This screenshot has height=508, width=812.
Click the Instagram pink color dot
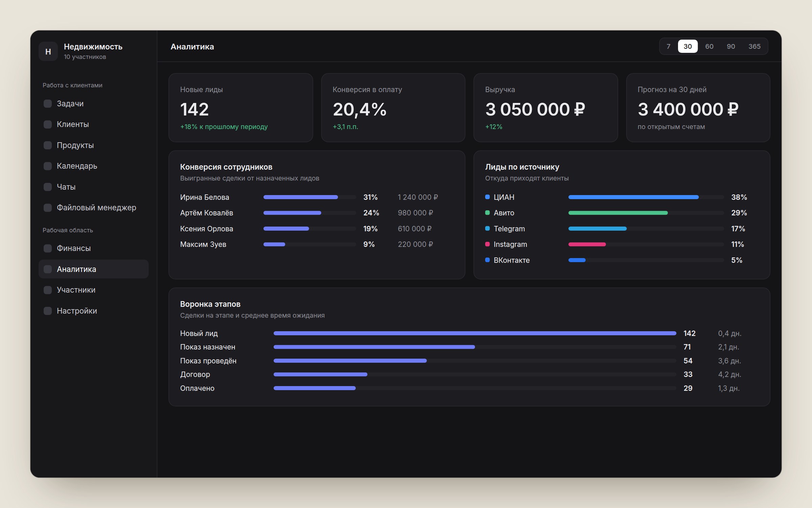pos(488,244)
